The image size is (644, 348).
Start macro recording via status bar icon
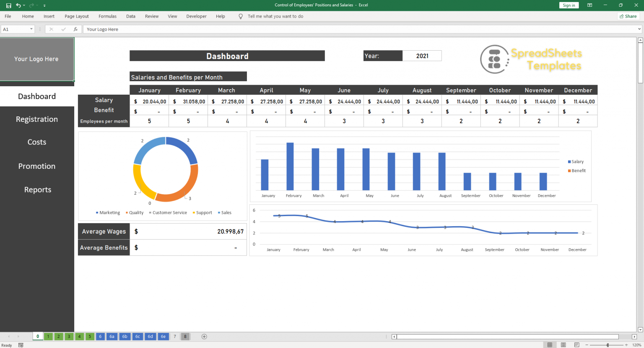coord(21,345)
